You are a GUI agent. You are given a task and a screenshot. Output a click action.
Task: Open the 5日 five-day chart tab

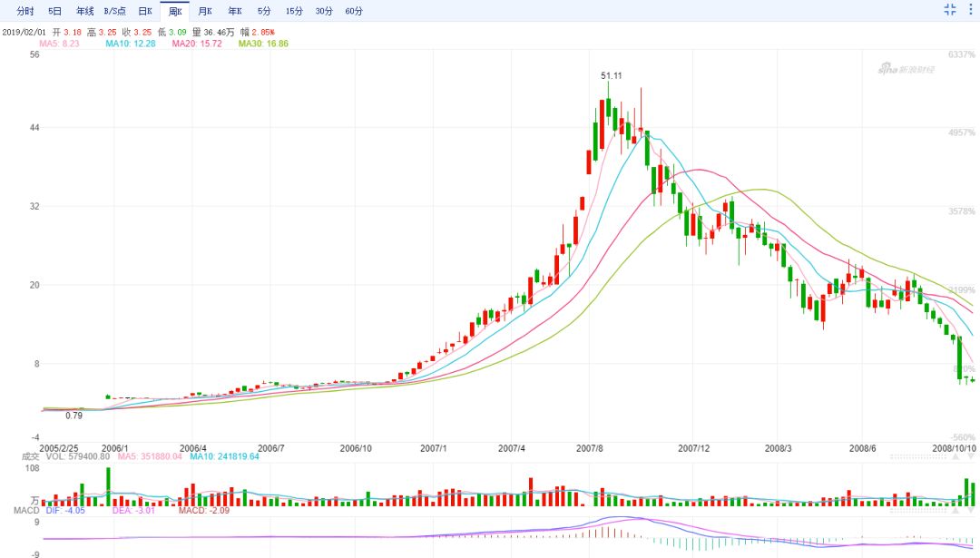55,12
